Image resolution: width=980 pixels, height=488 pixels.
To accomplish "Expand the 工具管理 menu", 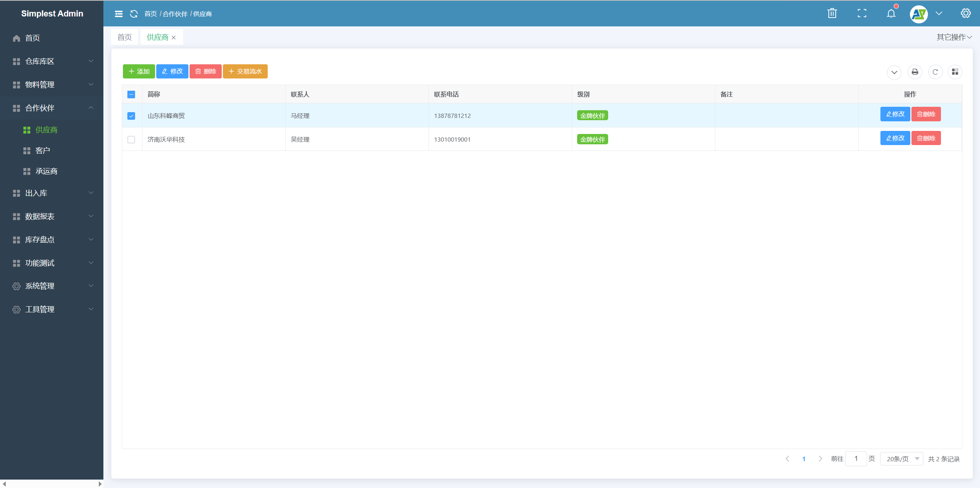I will coord(52,309).
